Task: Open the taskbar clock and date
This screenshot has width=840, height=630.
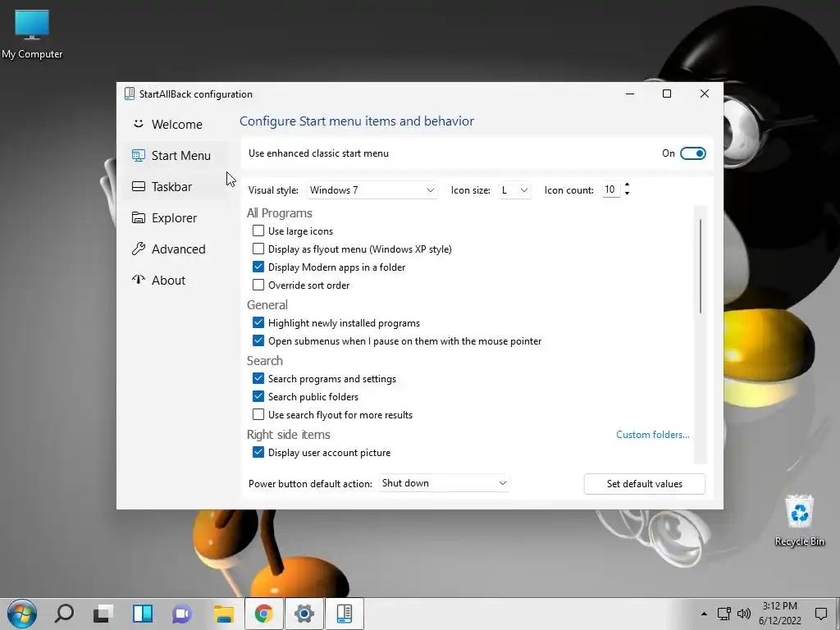Action: (779, 614)
